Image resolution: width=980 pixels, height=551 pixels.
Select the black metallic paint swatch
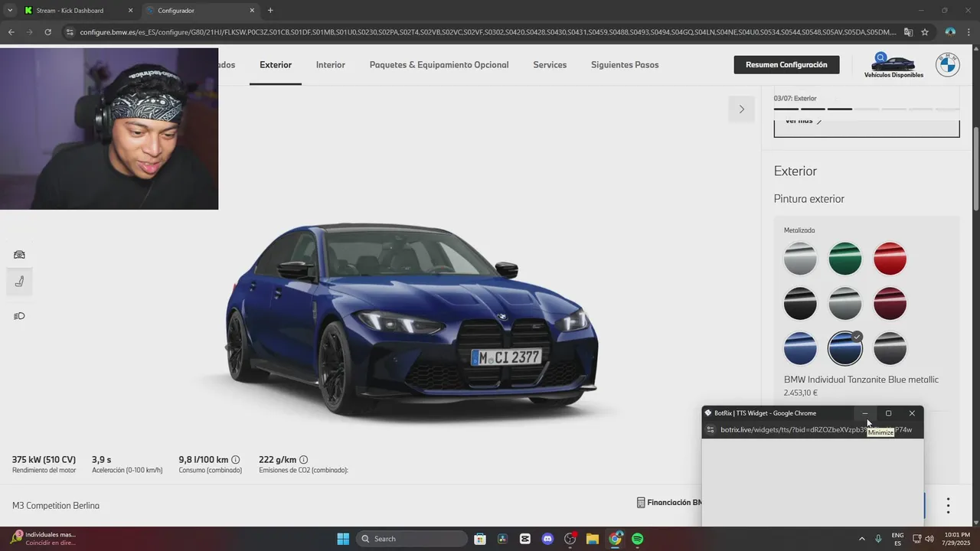[x=800, y=304]
